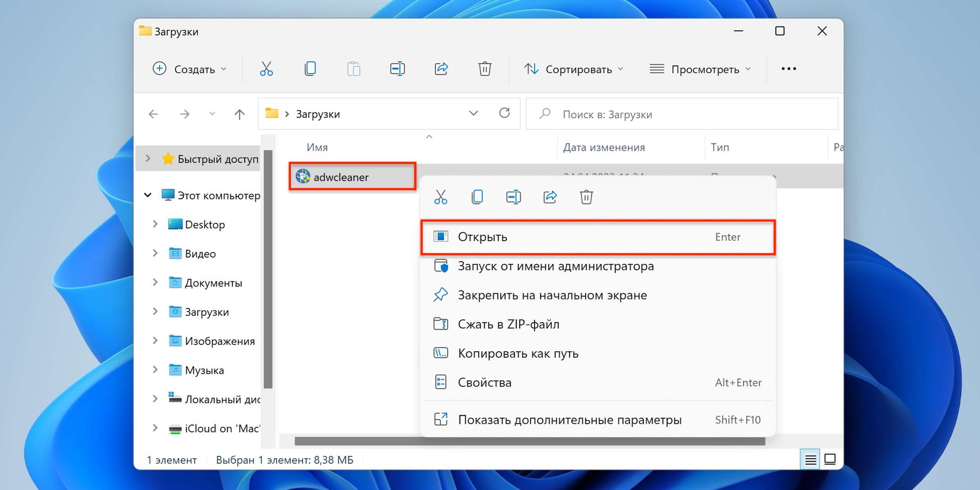Click the Paste icon in the toolbar
Image resolution: width=980 pixels, height=490 pixels.
pos(354,69)
